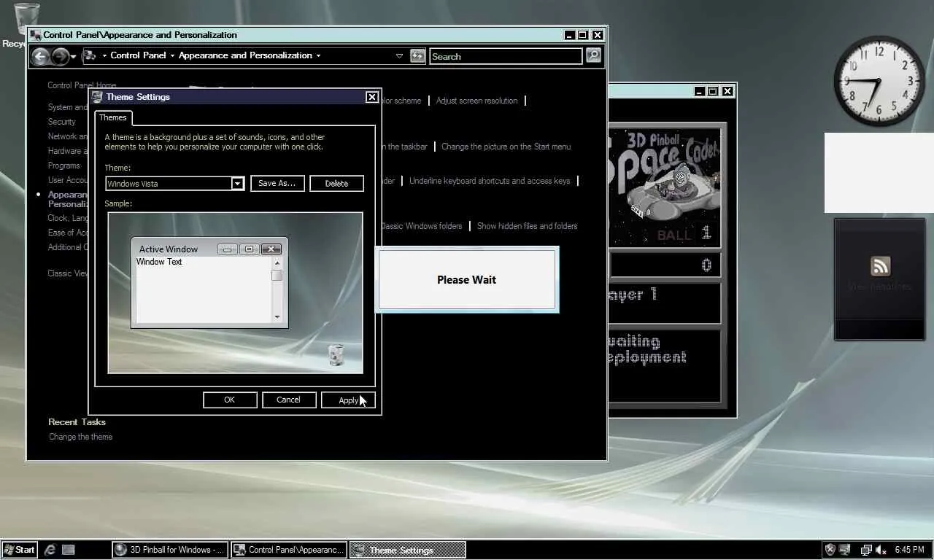Click the Please Wait message
Image resolution: width=934 pixels, height=560 pixels.
[467, 280]
